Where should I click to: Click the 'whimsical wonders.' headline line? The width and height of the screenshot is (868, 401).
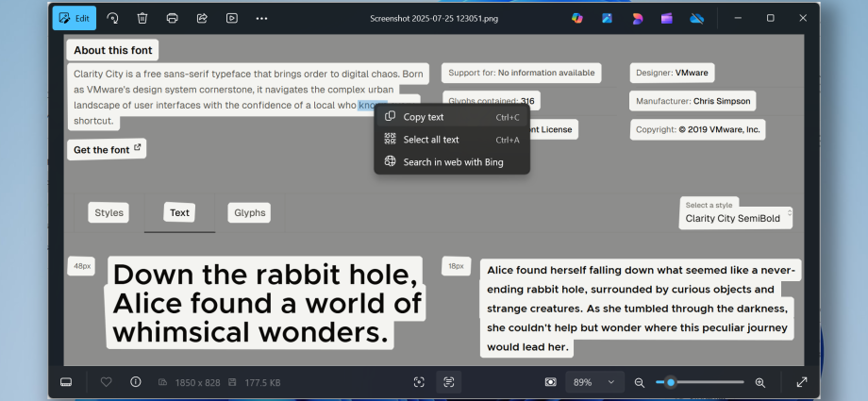click(250, 332)
